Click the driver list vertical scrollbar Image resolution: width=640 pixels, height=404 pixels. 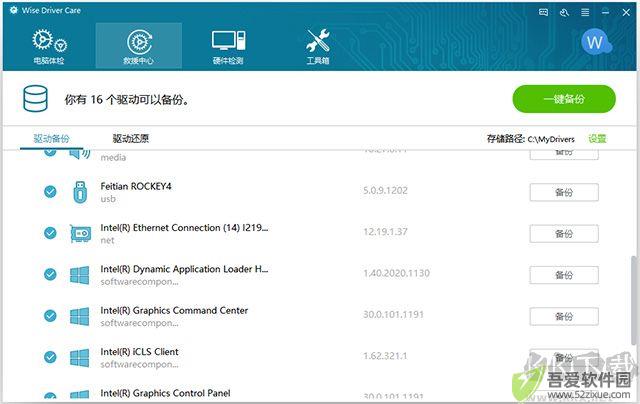(x=634, y=300)
